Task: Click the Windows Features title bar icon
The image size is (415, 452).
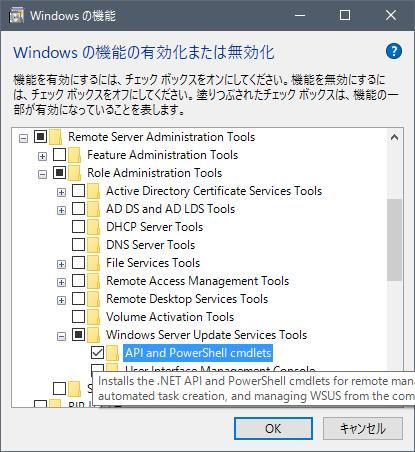Action: coord(16,16)
